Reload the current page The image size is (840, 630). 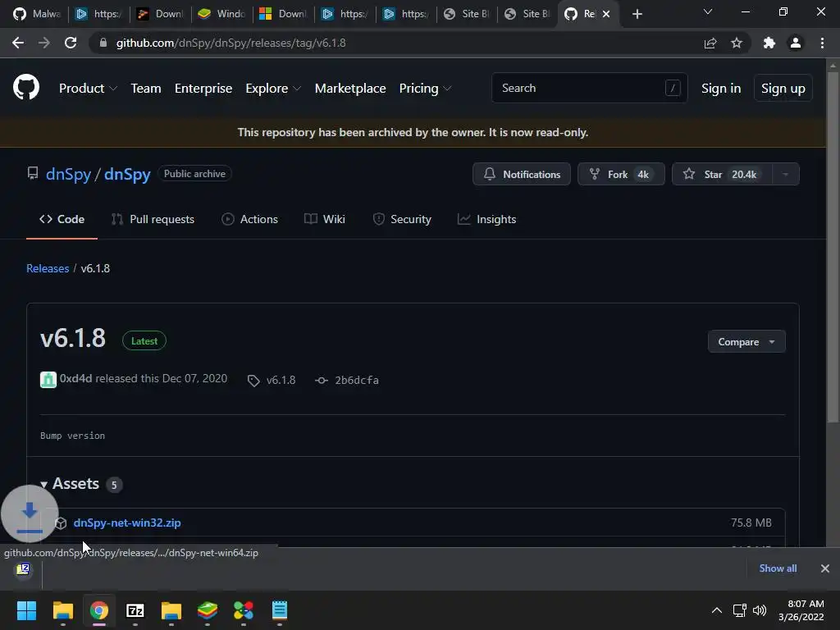click(x=71, y=43)
